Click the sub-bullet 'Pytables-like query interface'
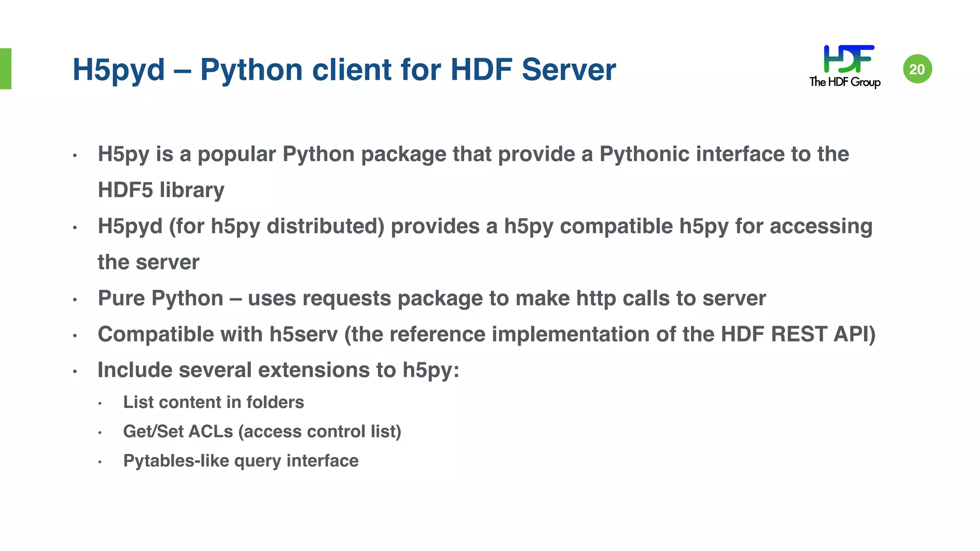Viewport: 980px width, 551px height. click(x=241, y=461)
